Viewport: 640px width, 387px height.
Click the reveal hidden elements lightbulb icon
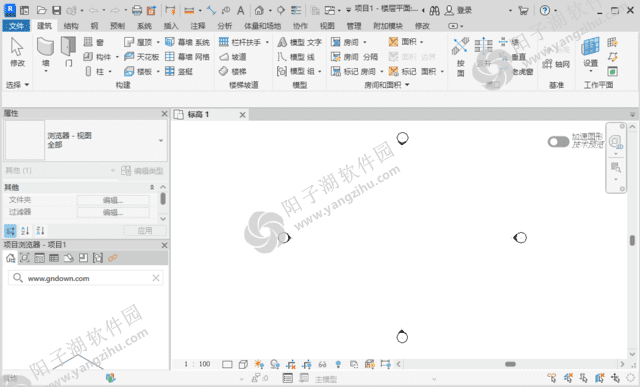(338, 364)
